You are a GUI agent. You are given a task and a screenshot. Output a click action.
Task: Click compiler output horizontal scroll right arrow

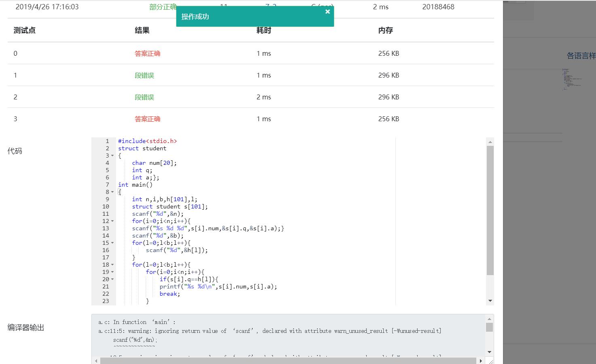pos(481,361)
